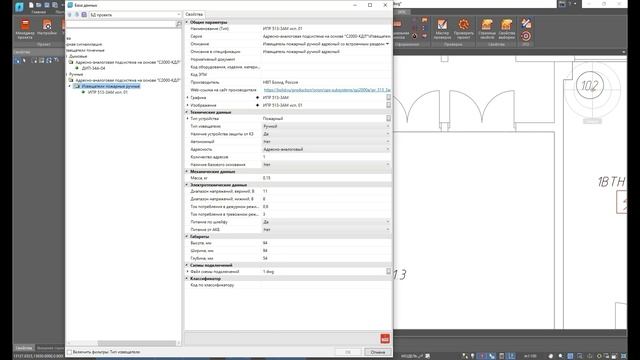
Task: Click the target-circle icon in ribbon
Action: coord(526,36)
